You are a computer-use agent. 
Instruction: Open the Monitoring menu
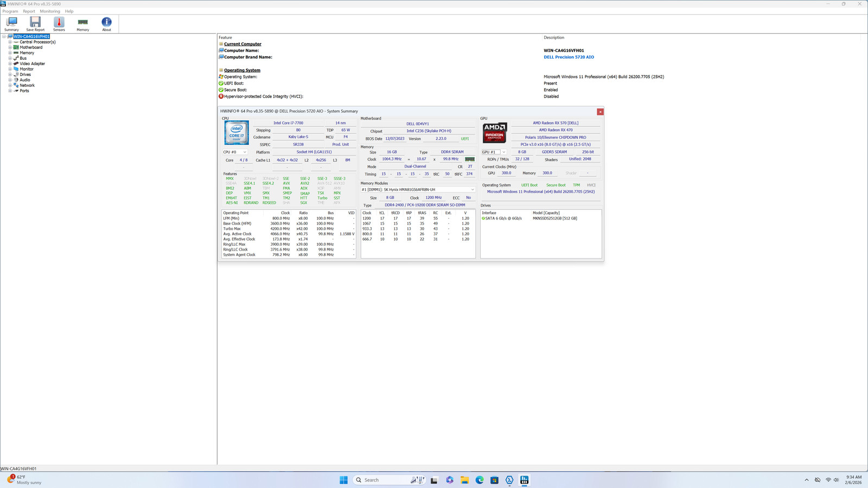50,11
